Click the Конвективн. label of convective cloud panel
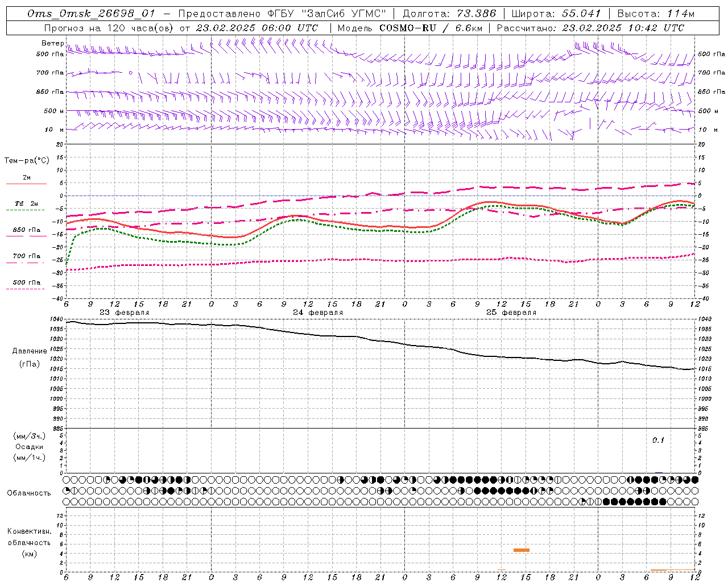Image resolution: width=728 pixels, height=582 pixels. tap(29, 531)
